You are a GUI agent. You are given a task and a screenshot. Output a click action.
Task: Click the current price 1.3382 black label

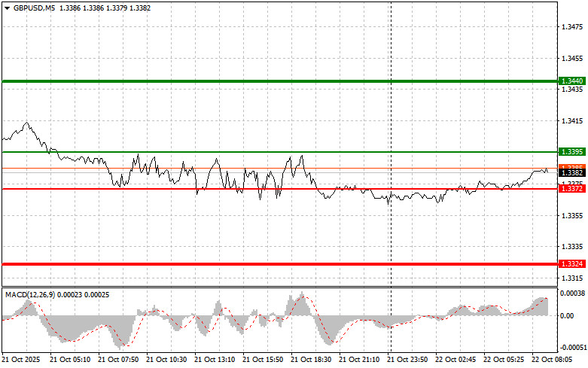pos(572,173)
